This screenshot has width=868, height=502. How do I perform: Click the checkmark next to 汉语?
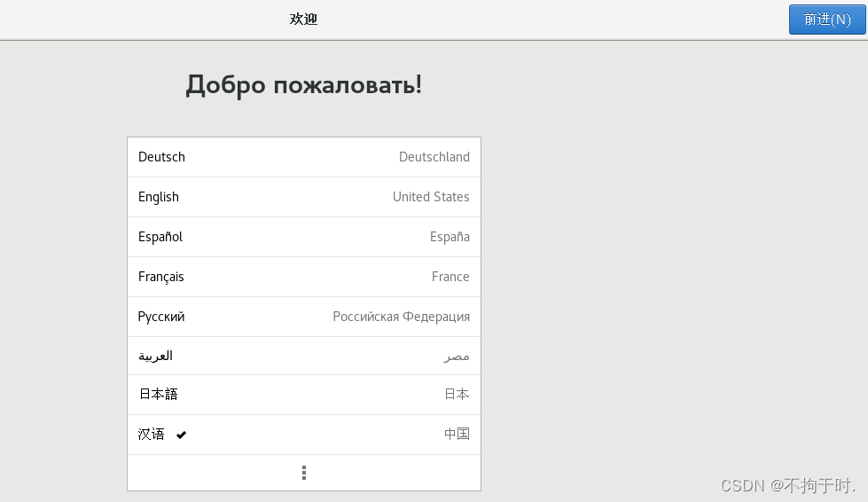click(181, 435)
